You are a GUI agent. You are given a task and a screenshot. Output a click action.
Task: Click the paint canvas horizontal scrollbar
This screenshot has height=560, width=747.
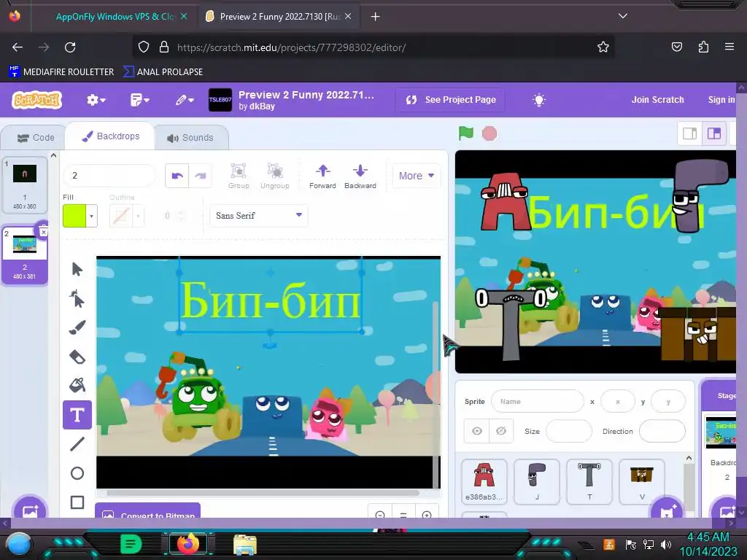pos(263,493)
